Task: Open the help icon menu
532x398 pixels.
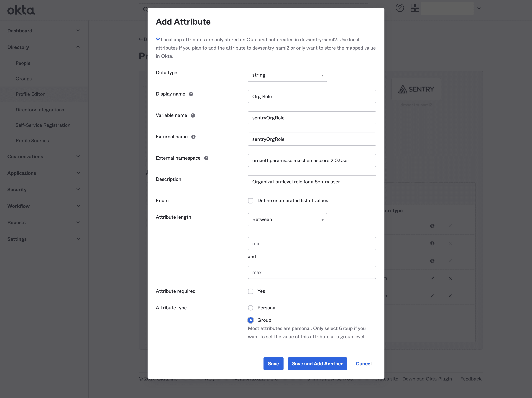Action: coord(400,8)
